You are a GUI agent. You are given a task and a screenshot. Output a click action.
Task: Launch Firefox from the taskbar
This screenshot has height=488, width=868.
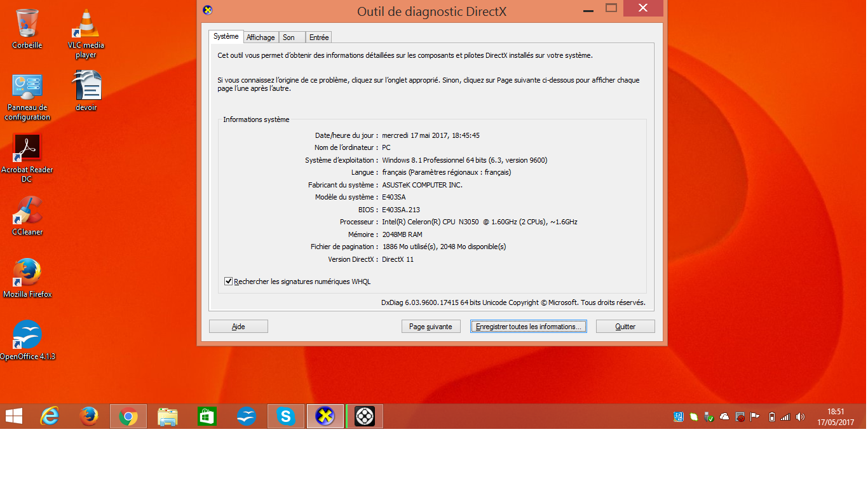click(89, 416)
